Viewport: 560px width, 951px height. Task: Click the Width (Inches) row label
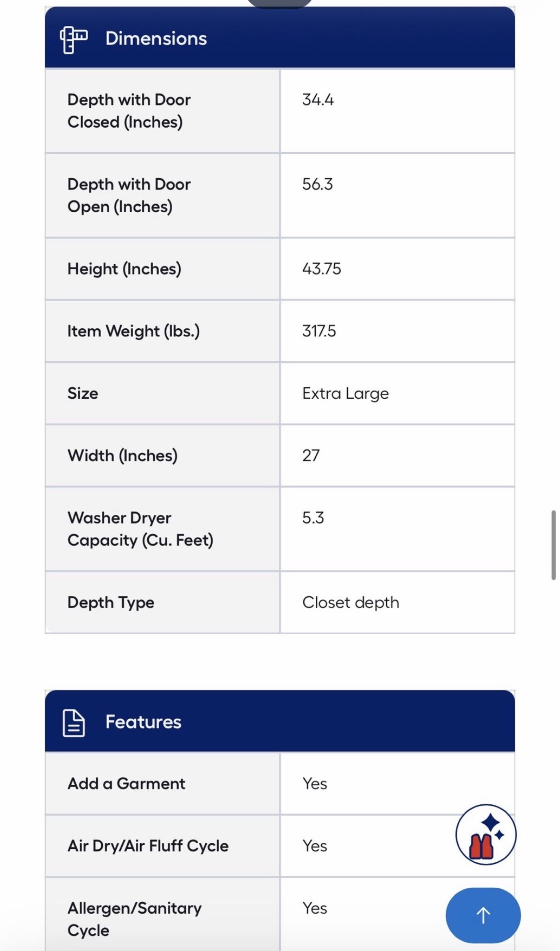[x=123, y=456]
